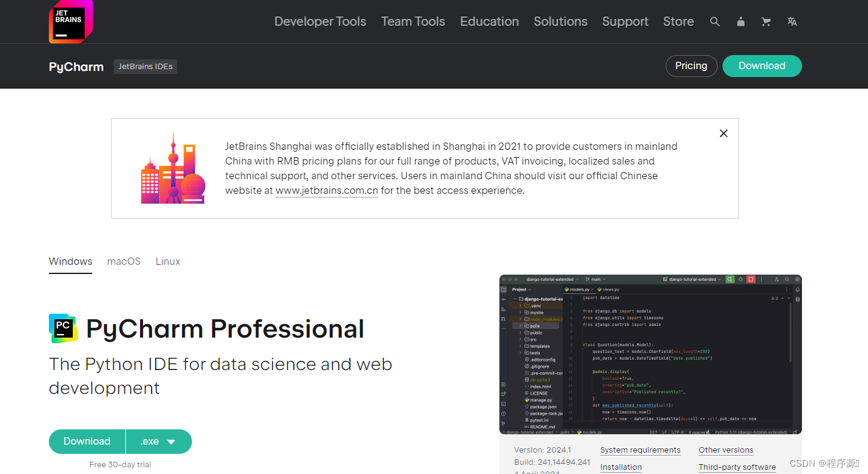868x474 pixels.
Task: Go to the Store menu item
Action: [679, 21]
